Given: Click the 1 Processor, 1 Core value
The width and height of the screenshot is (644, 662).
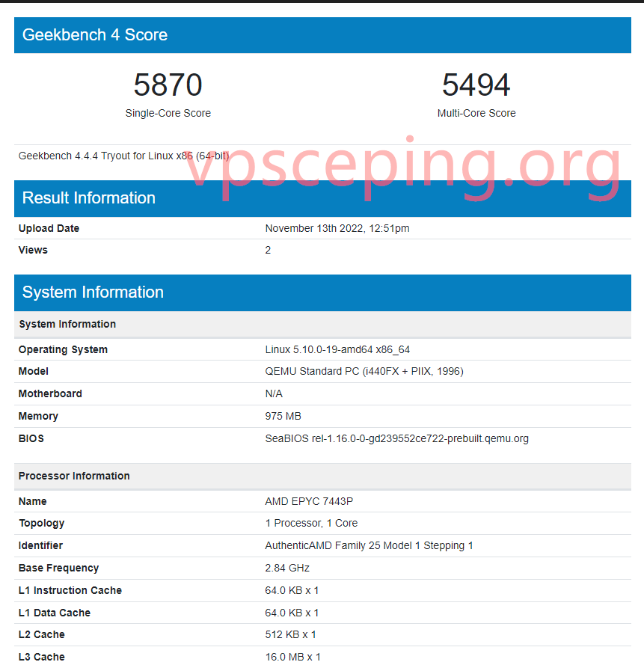Looking at the screenshot, I should click(311, 523).
